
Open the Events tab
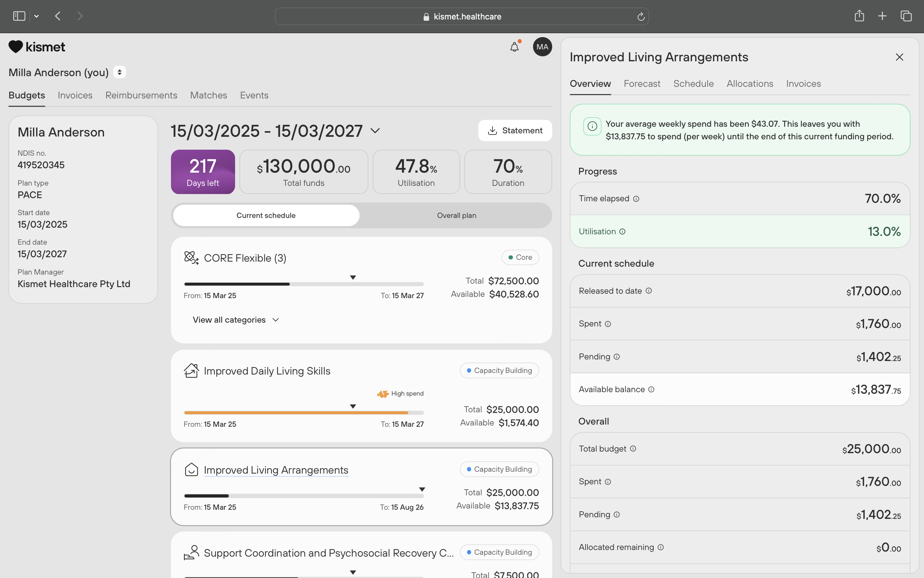254,95
